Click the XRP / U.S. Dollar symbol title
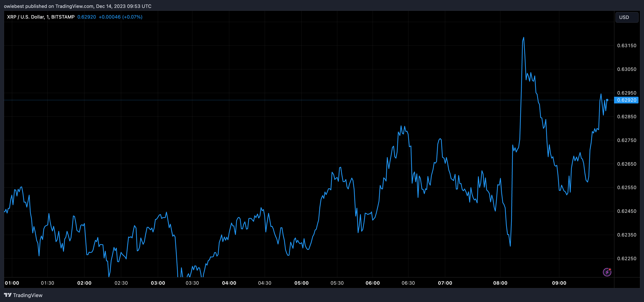The width and height of the screenshot is (644, 302). [41, 17]
